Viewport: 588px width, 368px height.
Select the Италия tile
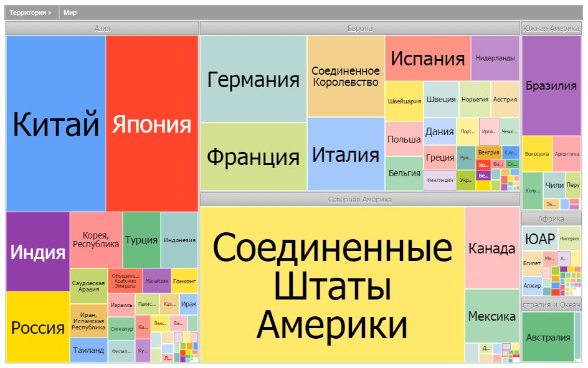pyautogui.click(x=346, y=154)
